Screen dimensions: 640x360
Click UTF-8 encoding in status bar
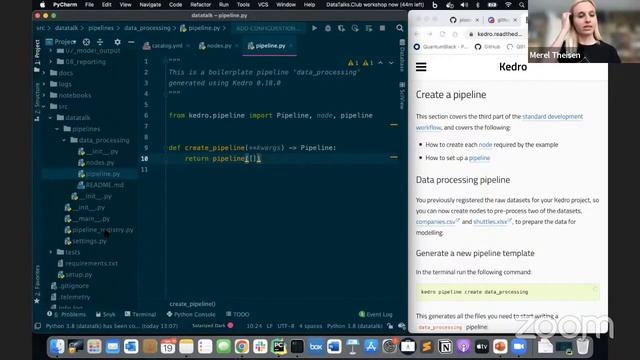286,326
